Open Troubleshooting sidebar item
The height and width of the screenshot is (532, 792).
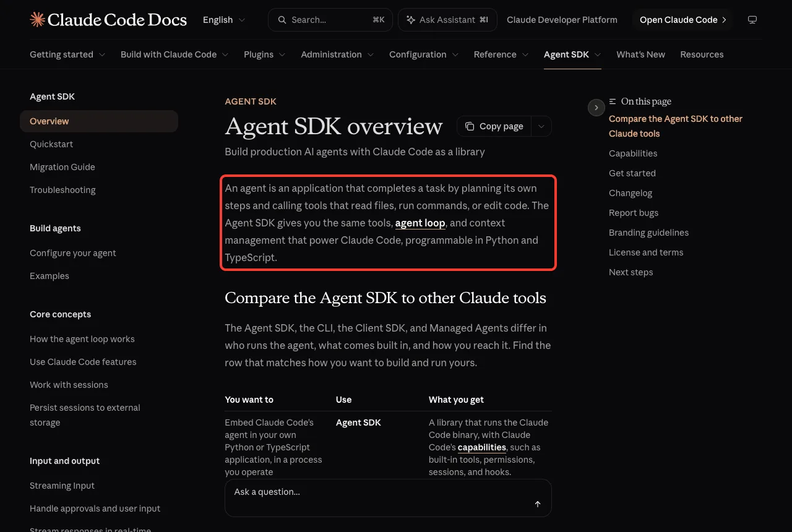pos(62,190)
